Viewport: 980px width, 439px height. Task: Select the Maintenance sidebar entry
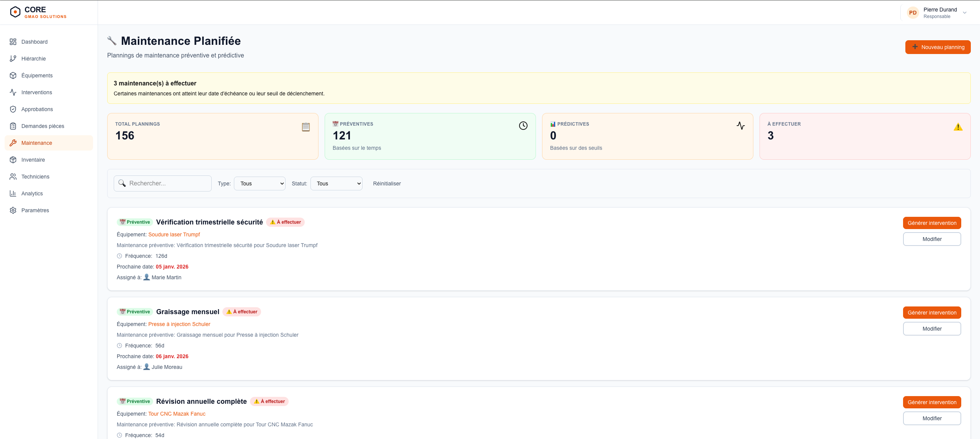coord(49,143)
